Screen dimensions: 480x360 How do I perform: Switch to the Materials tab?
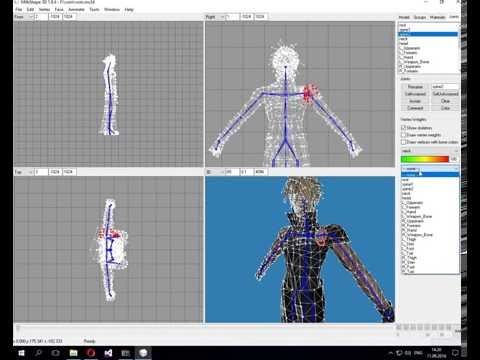pos(438,17)
